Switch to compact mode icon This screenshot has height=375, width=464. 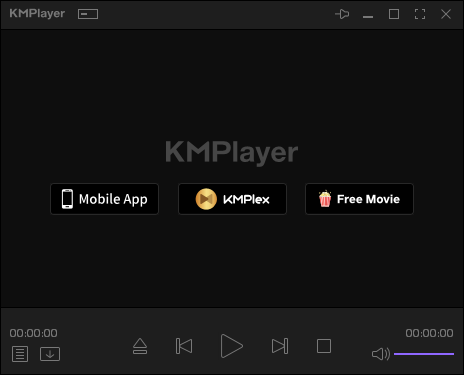tap(88, 14)
